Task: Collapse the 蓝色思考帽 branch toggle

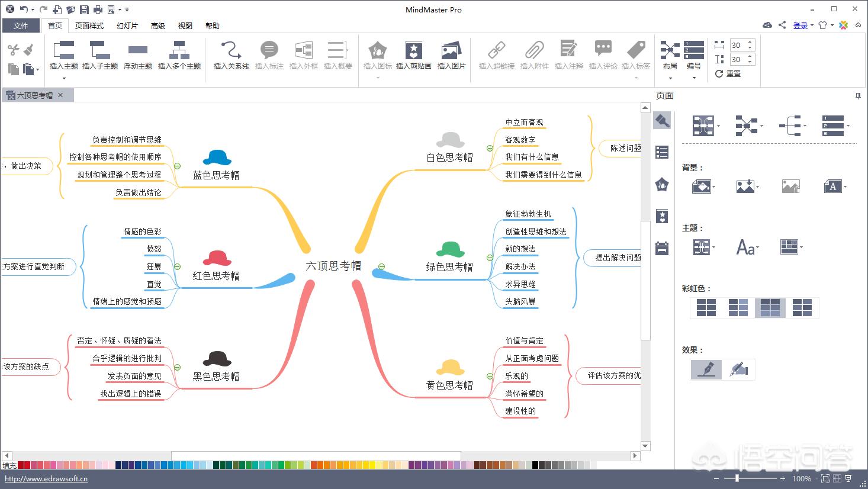Action: [x=177, y=166]
